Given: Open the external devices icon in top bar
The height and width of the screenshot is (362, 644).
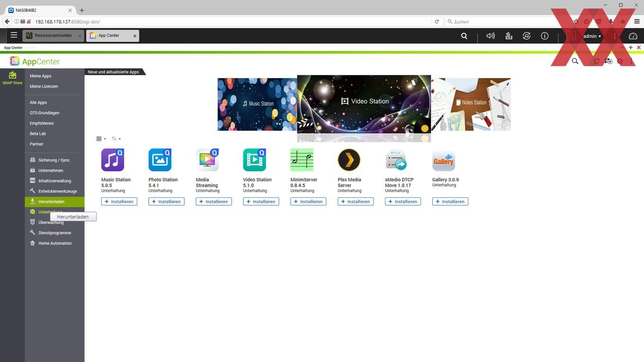Looking at the screenshot, I should [527, 36].
